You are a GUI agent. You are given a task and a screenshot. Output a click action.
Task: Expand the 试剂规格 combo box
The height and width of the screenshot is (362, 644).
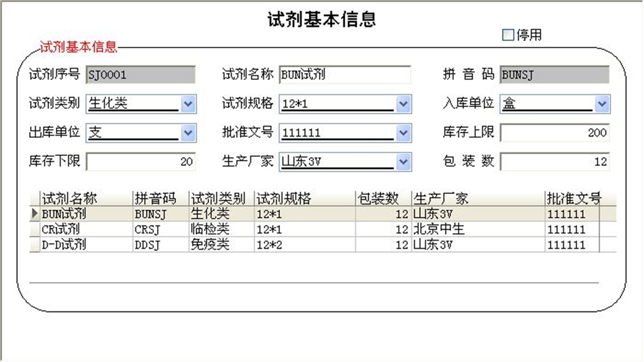(x=402, y=104)
